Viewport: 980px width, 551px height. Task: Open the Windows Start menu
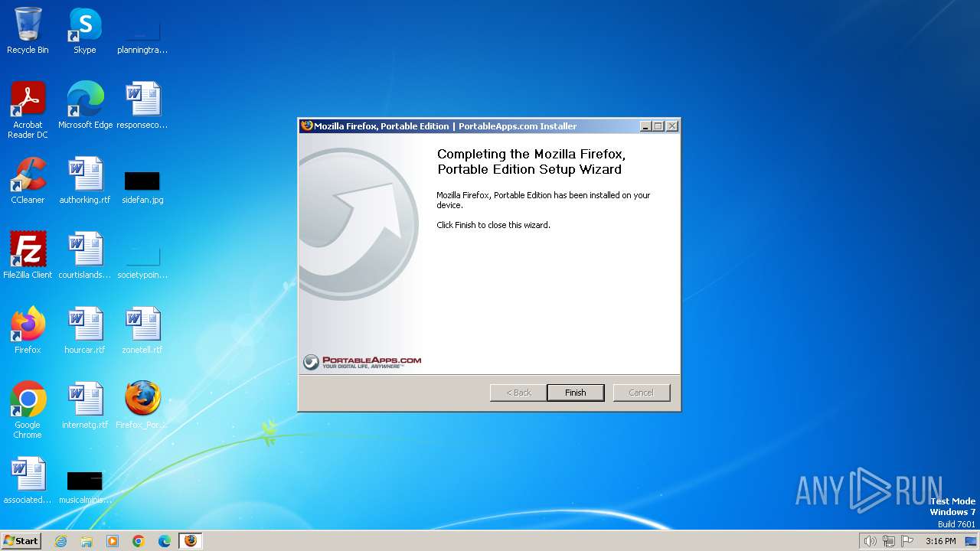[21, 541]
